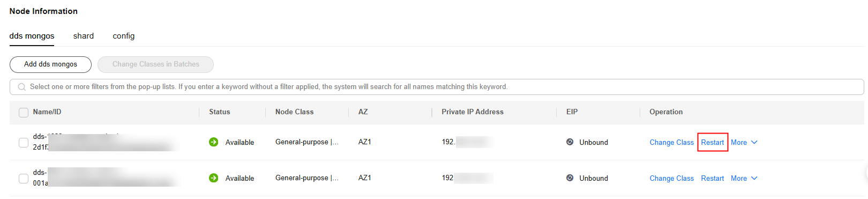
Task: Tick the select-all checkbox beside Name/ID
Action: 24,113
